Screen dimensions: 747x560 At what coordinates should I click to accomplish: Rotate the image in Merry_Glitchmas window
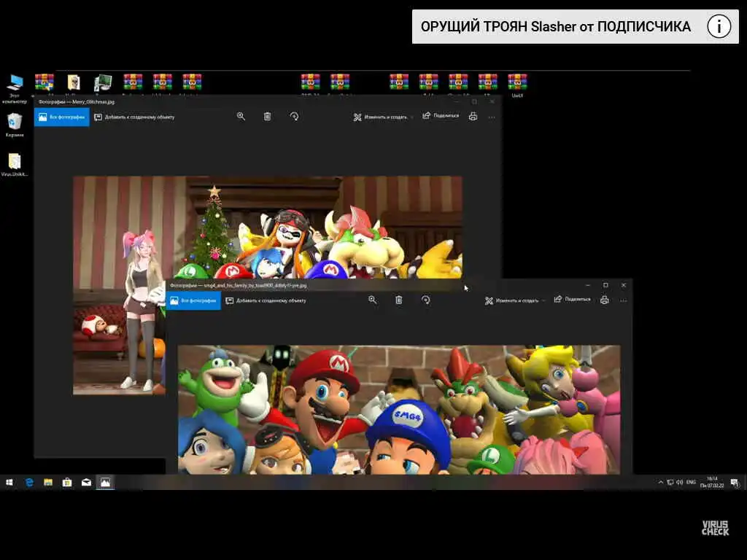[x=294, y=116]
